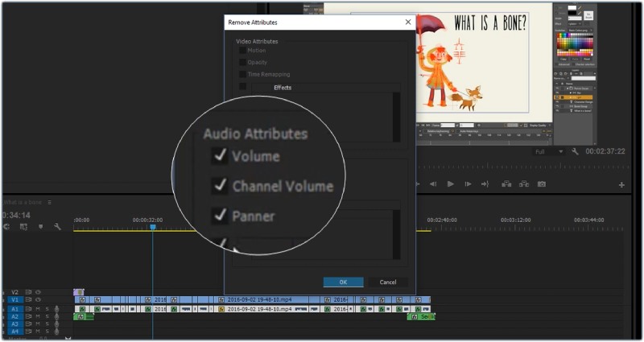Target the A3 track header label
Viewport: 644px width, 342px height.
click(x=14, y=324)
